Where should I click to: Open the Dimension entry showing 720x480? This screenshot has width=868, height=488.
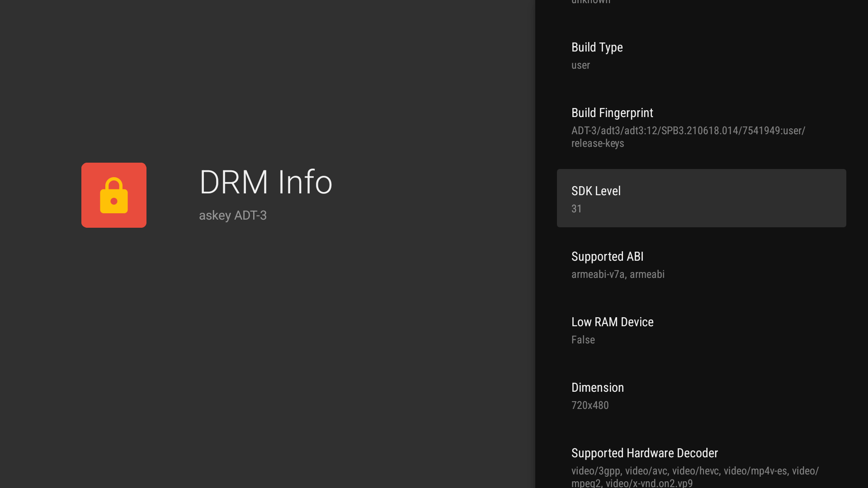pos(597,387)
